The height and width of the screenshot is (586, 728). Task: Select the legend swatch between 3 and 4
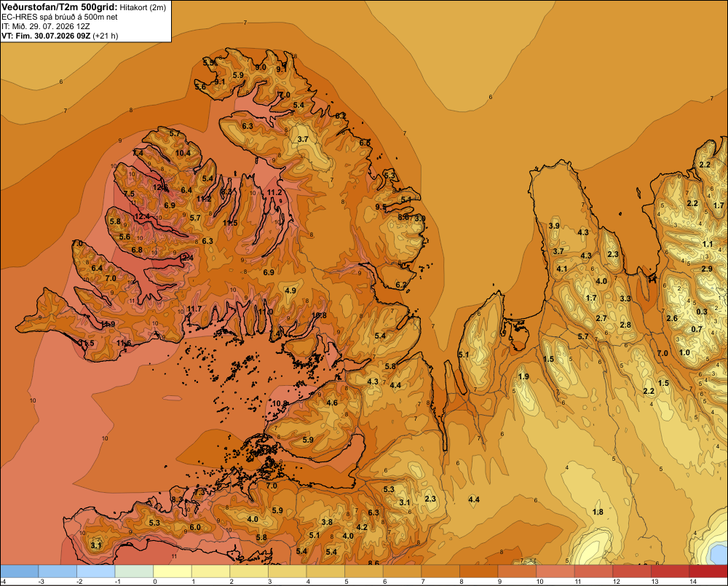tap(287, 571)
